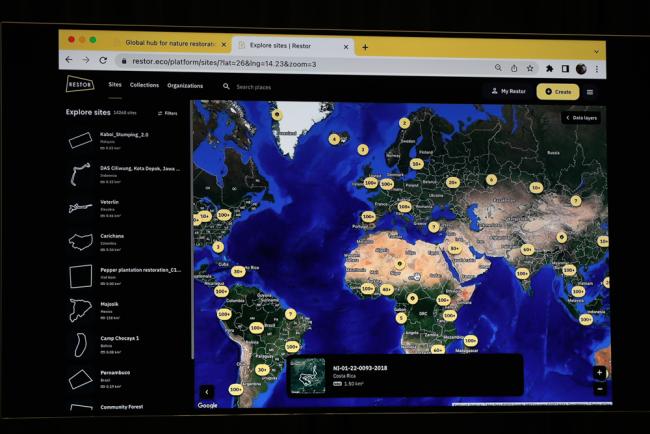Open the DAS Ciliwung, Kota Depok site
650x434 pixels.
coord(124,175)
